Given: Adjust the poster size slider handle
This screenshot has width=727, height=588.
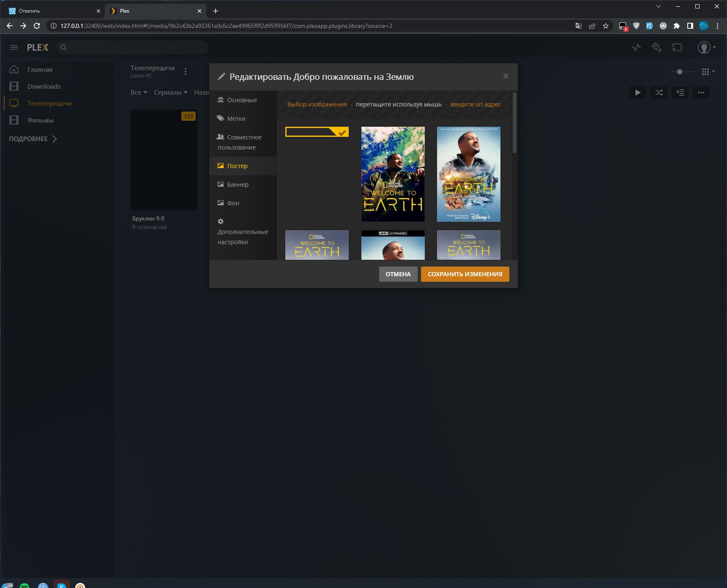Looking at the screenshot, I should pyautogui.click(x=680, y=72).
